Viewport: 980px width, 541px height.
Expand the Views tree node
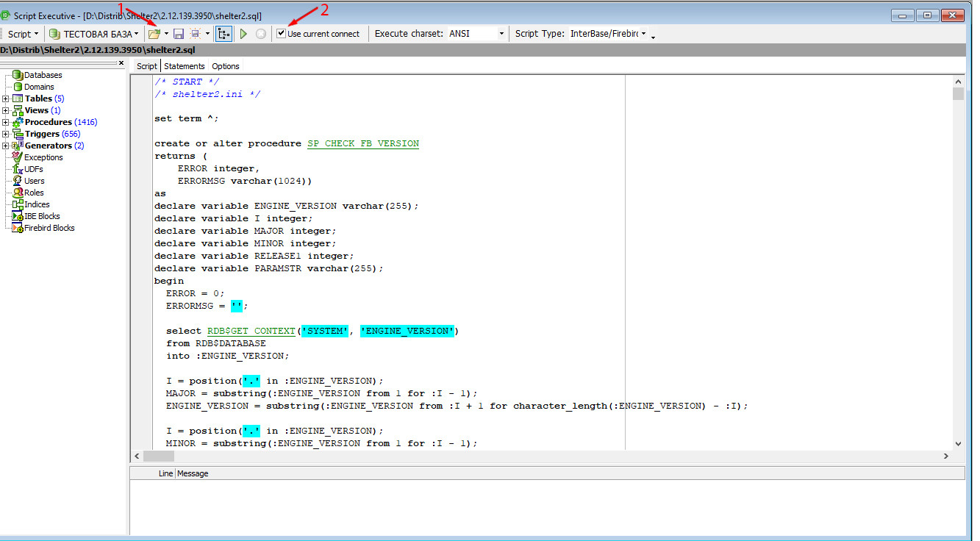pos(6,110)
